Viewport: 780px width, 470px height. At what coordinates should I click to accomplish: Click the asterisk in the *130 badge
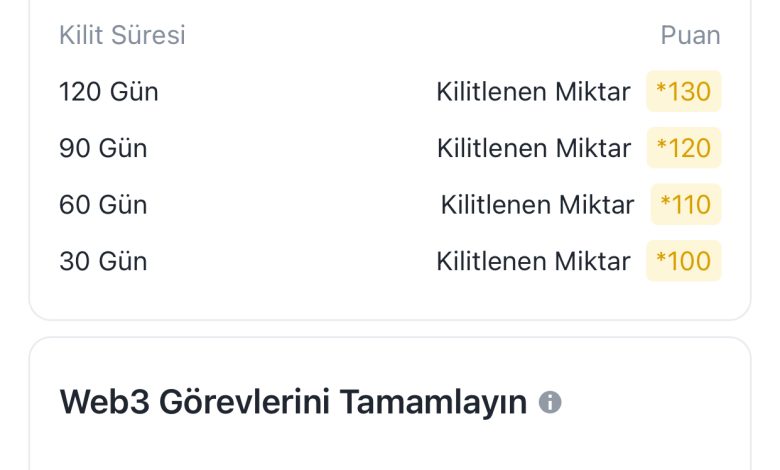tap(661, 89)
